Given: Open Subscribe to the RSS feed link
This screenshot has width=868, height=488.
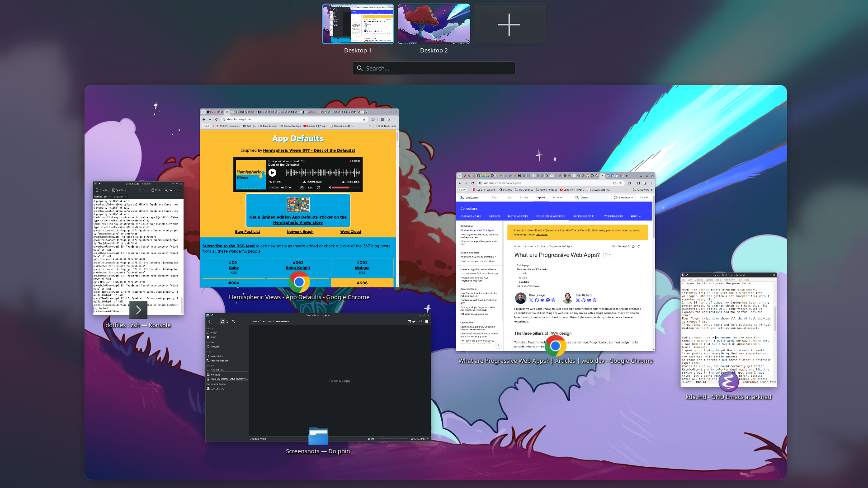Looking at the screenshot, I should [228, 246].
